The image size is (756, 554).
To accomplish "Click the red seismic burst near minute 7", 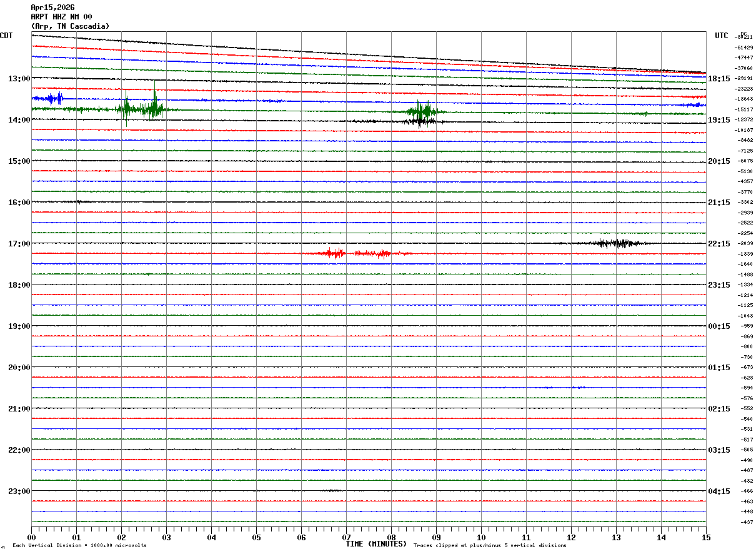I will [337, 253].
